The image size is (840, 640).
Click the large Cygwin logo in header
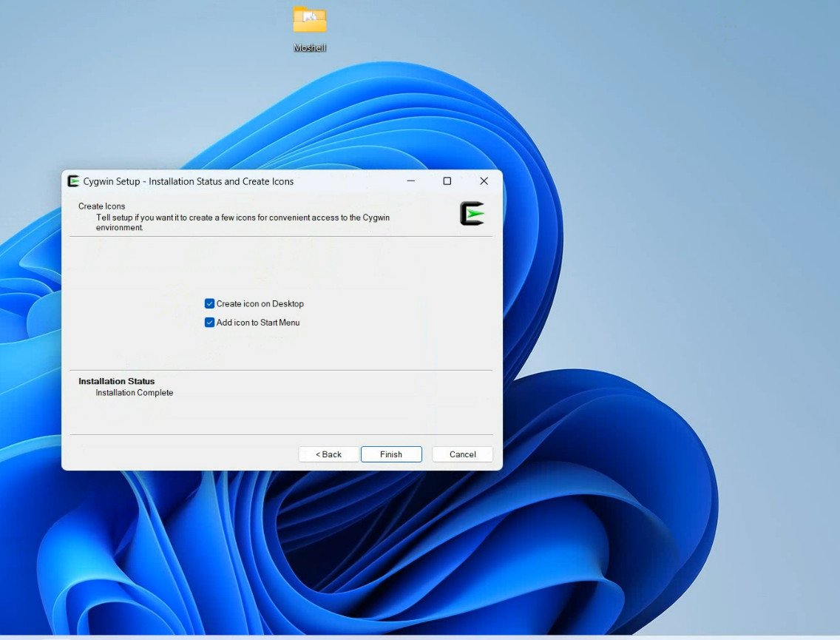point(472,213)
